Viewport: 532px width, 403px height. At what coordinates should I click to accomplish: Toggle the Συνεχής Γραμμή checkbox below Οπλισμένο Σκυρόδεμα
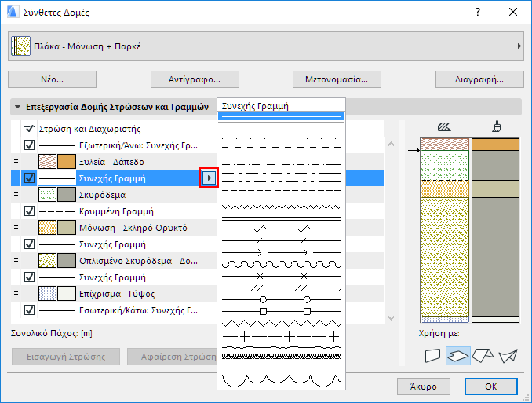point(30,277)
